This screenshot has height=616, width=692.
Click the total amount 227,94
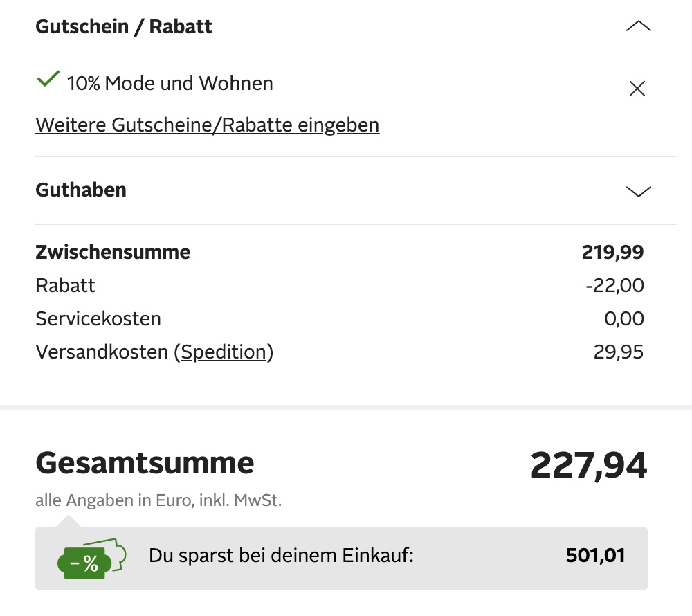[588, 465]
